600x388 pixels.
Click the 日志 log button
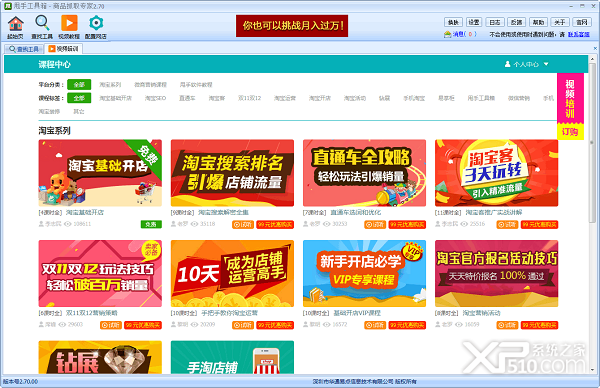point(495,22)
